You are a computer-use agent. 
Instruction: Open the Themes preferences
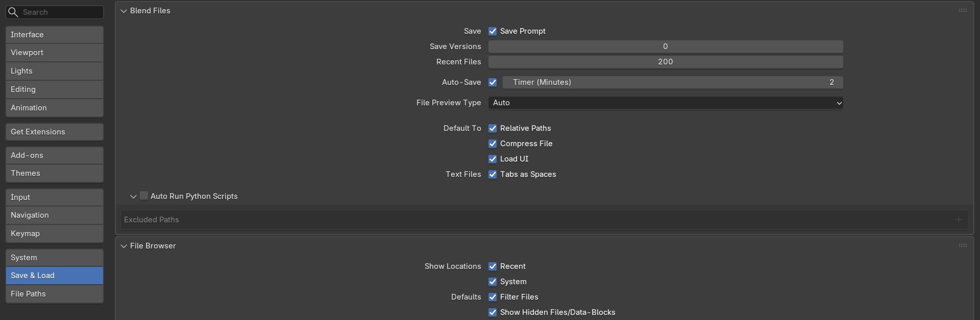(55, 173)
